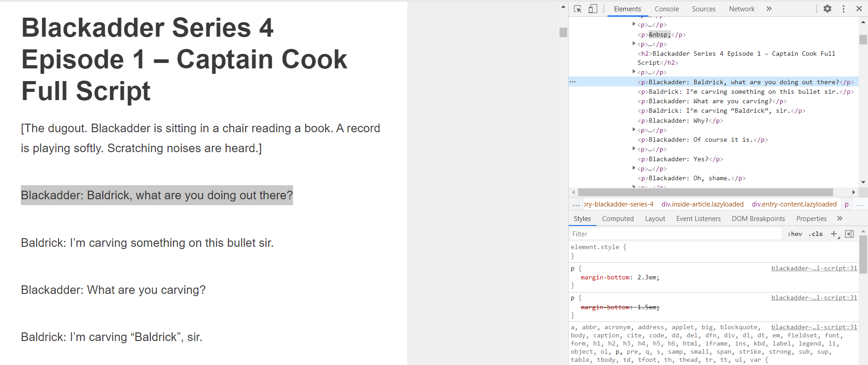Viewport: 868px width, 365px height.
Task: Click the page heading Blackadder Series 4
Action: (184, 59)
